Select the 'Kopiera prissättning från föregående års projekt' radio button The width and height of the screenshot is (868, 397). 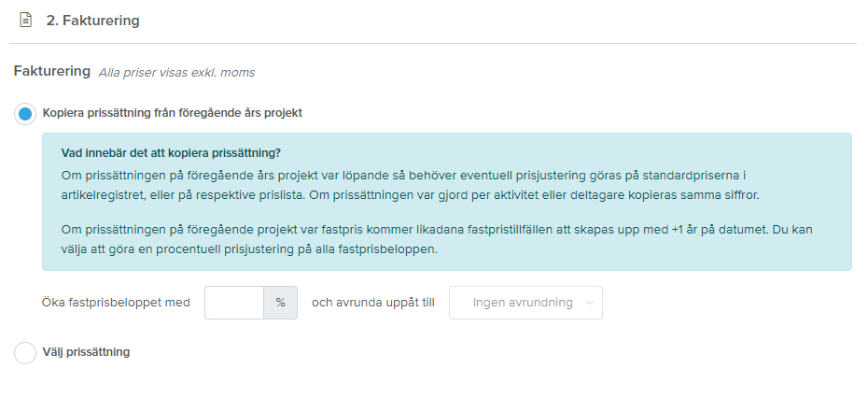pos(25,114)
